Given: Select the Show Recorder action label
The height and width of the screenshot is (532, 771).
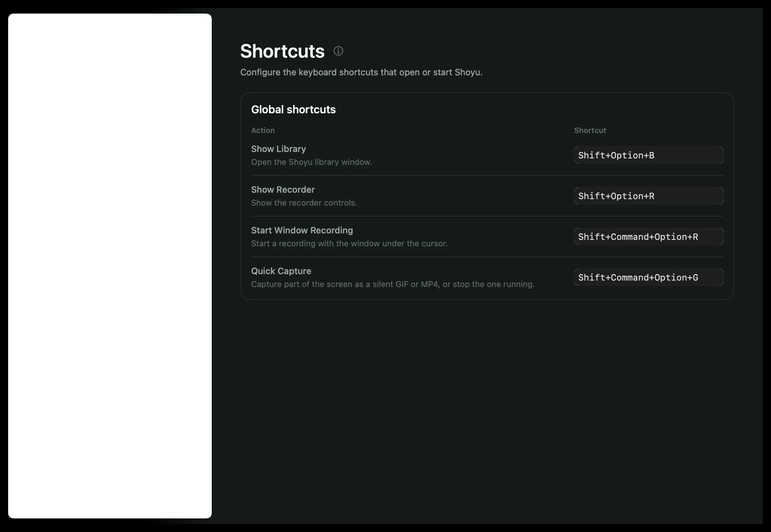Looking at the screenshot, I should 283,190.
